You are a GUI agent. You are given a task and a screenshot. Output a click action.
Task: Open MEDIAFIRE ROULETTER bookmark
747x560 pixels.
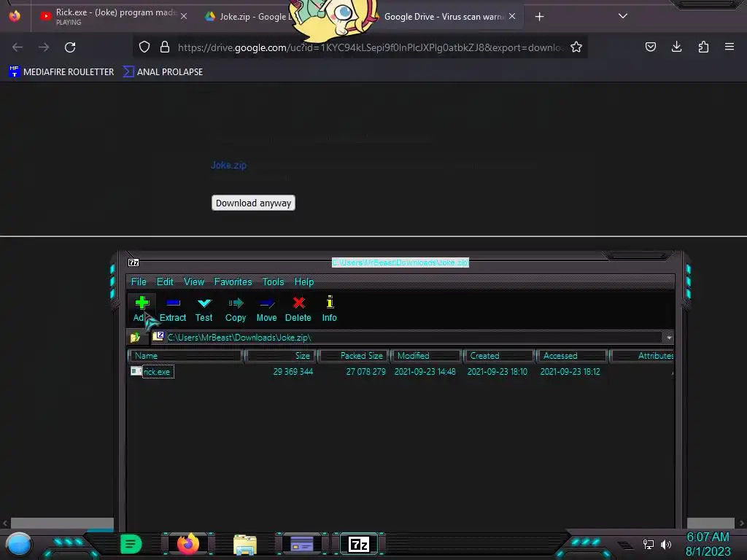click(x=61, y=72)
